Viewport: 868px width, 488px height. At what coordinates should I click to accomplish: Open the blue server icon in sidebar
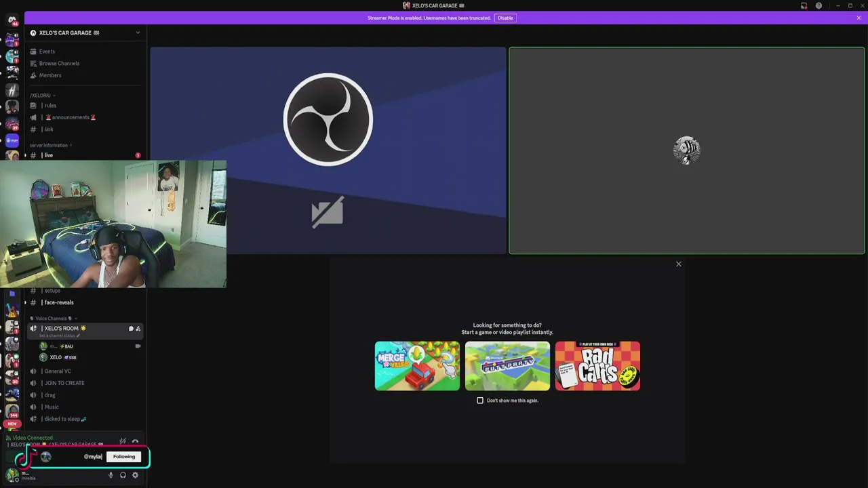click(12, 140)
